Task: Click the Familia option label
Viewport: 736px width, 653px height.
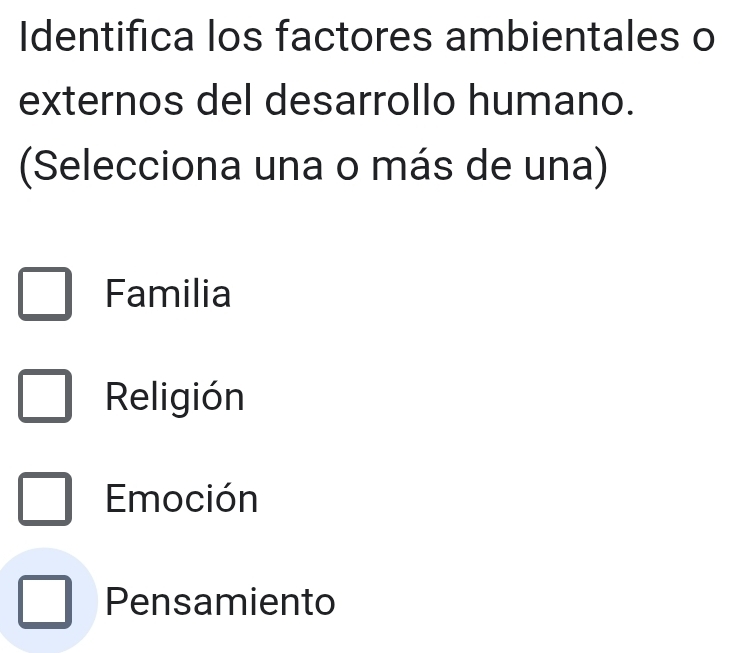Action: 168,295
